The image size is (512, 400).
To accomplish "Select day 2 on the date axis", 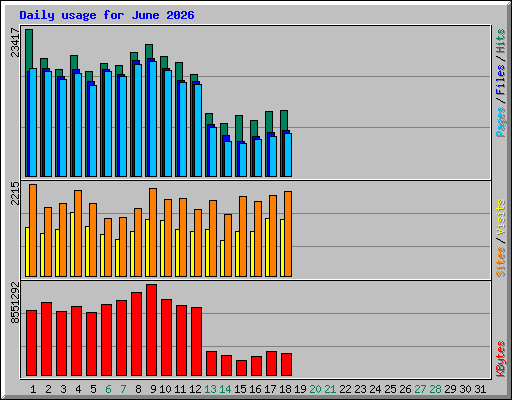I will point(48,389).
